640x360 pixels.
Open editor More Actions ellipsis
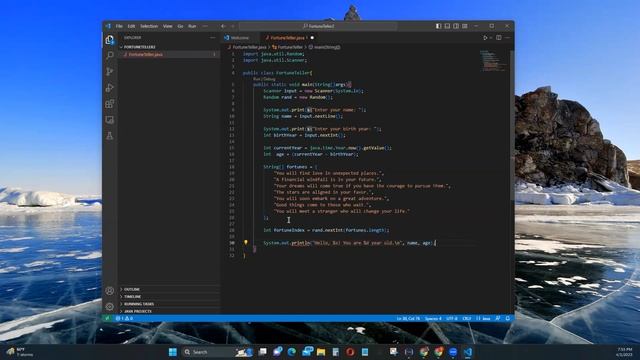[507, 38]
